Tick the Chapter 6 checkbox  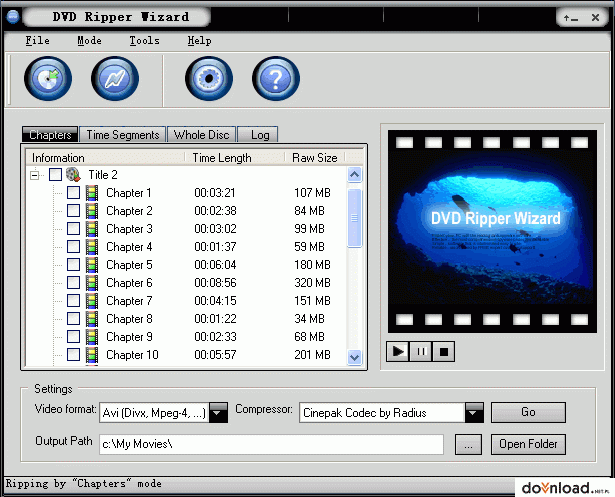tap(73, 283)
